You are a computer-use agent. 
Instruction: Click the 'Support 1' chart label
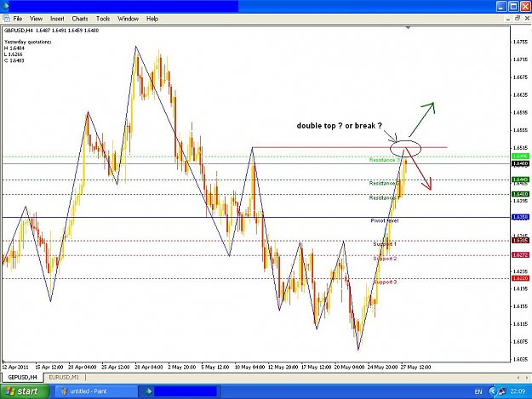coord(385,244)
